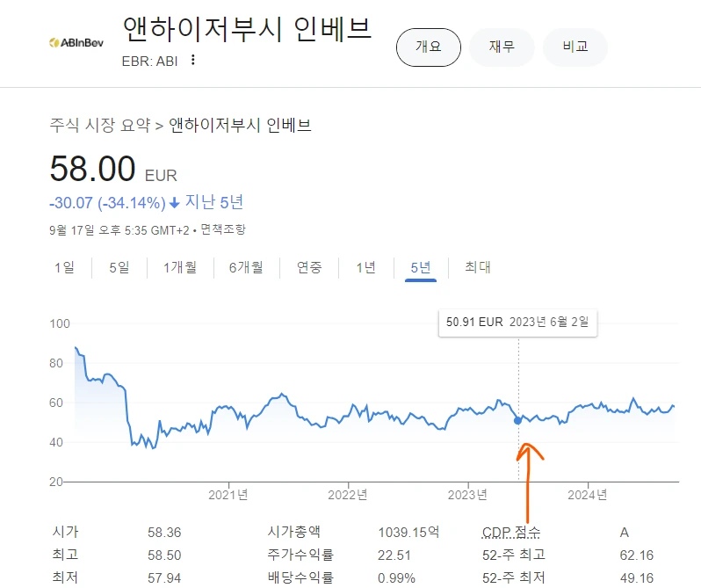
Task: Click the 2022년 axis label
Action: (x=347, y=495)
